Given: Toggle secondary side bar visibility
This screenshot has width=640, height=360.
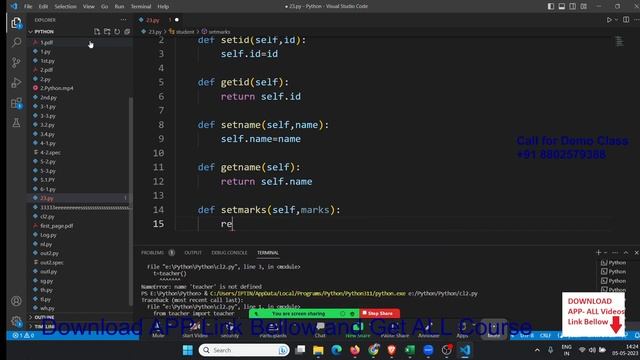Looking at the screenshot, I should pos(573,6).
